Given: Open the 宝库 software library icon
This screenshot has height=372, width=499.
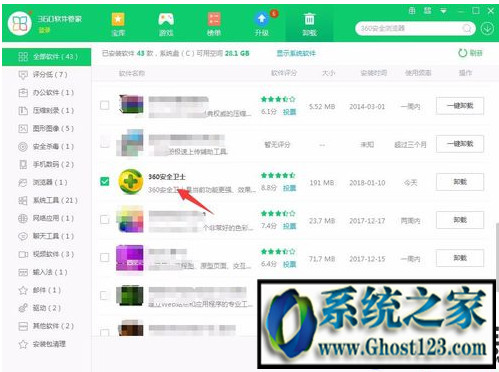Looking at the screenshot, I should point(118,20).
